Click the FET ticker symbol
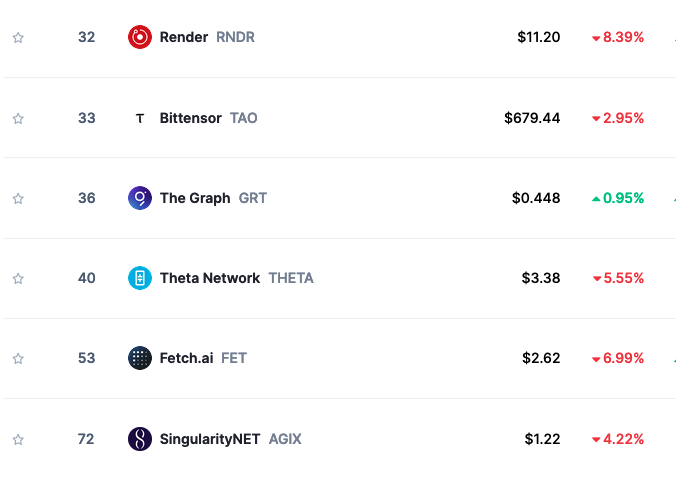The height and width of the screenshot is (478, 676). pyautogui.click(x=234, y=358)
